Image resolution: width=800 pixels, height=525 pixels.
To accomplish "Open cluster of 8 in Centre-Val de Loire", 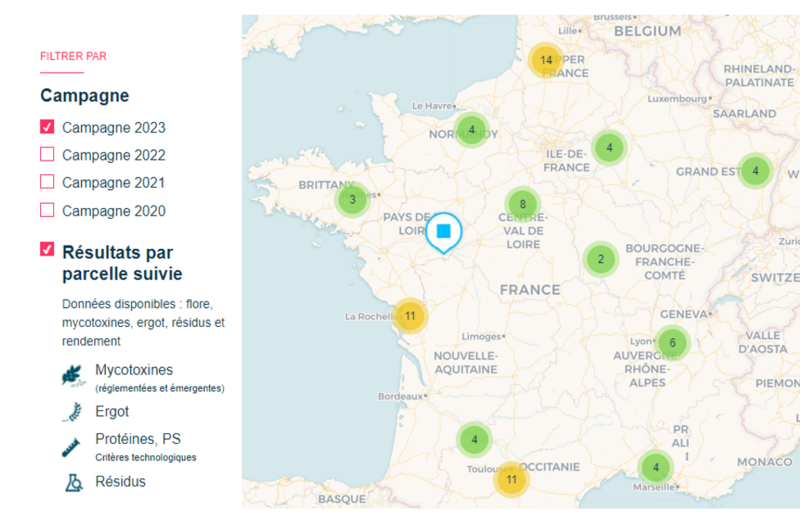I will point(522,204).
